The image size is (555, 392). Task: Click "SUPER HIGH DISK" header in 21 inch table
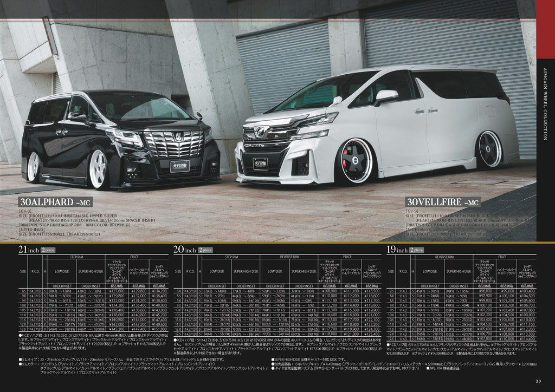[x=91, y=271]
